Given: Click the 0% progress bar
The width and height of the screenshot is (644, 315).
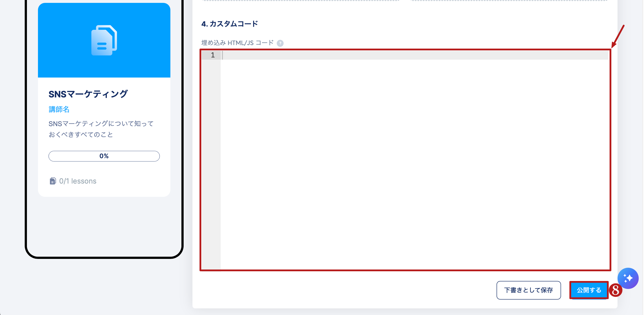Looking at the screenshot, I should (x=104, y=156).
